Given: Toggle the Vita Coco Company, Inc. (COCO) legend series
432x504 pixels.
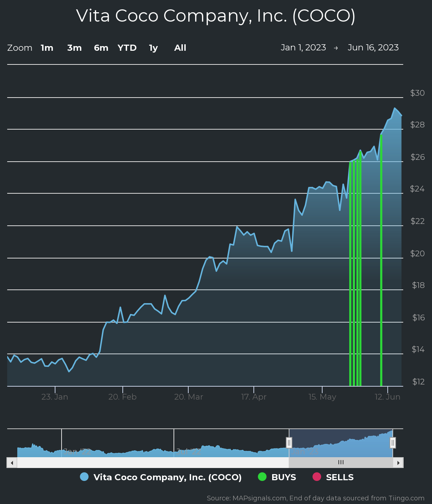Looking at the screenshot, I should click(x=161, y=477).
